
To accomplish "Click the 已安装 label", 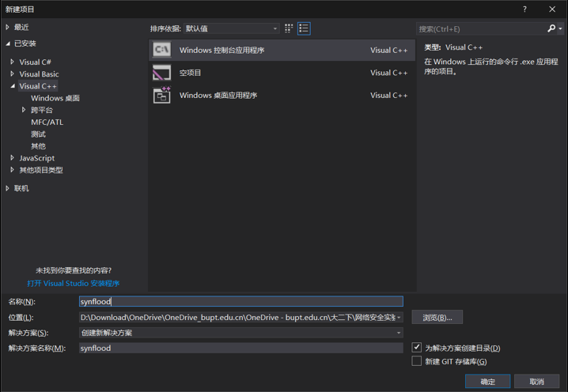I will (x=25, y=43).
